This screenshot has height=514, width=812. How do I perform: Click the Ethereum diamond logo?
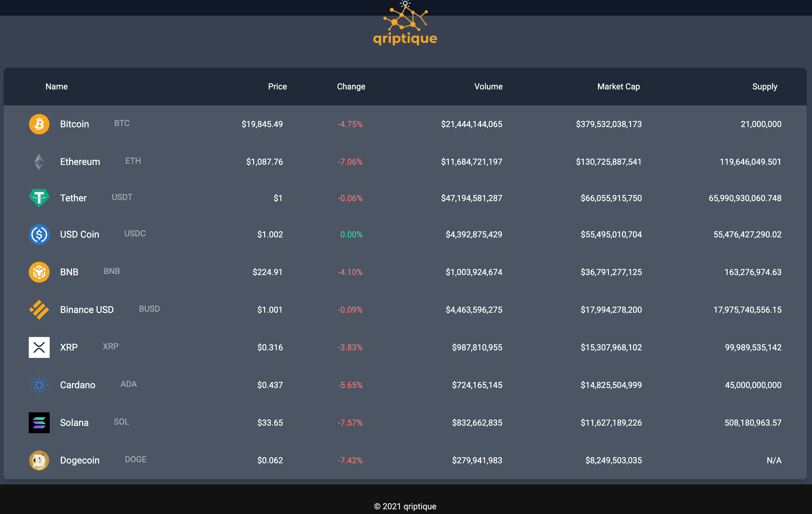tap(39, 162)
